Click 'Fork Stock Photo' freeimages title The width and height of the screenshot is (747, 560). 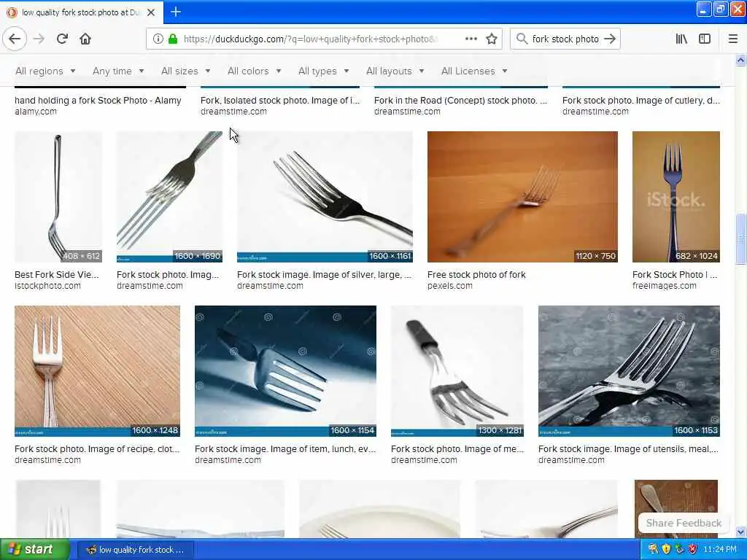point(675,275)
